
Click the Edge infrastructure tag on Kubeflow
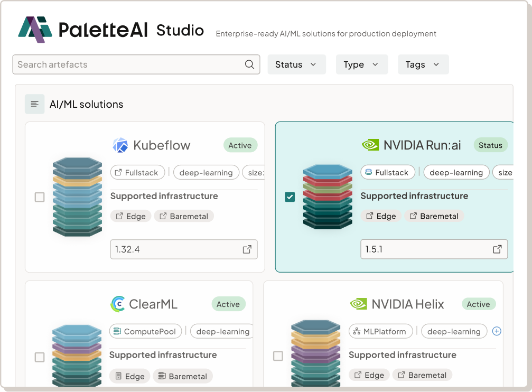130,216
